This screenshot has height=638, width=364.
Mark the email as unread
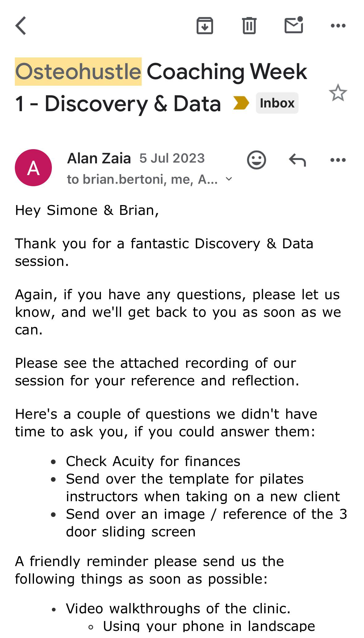[294, 25]
